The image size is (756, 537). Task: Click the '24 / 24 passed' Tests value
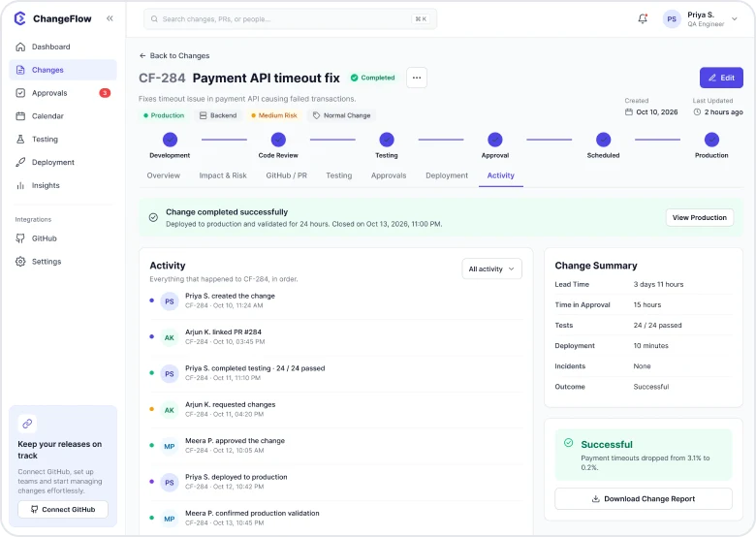[x=658, y=326]
